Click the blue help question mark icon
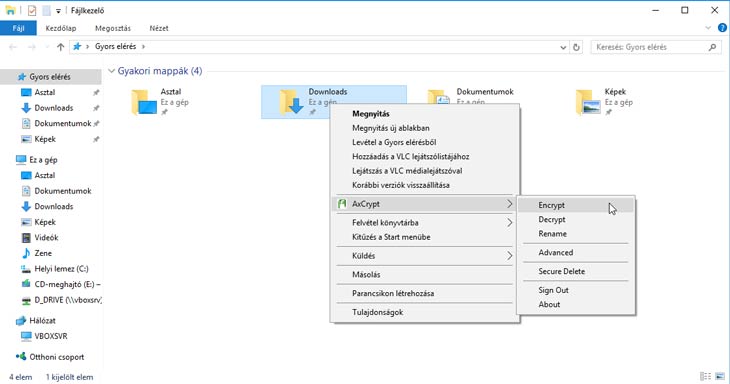 (x=722, y=28)
